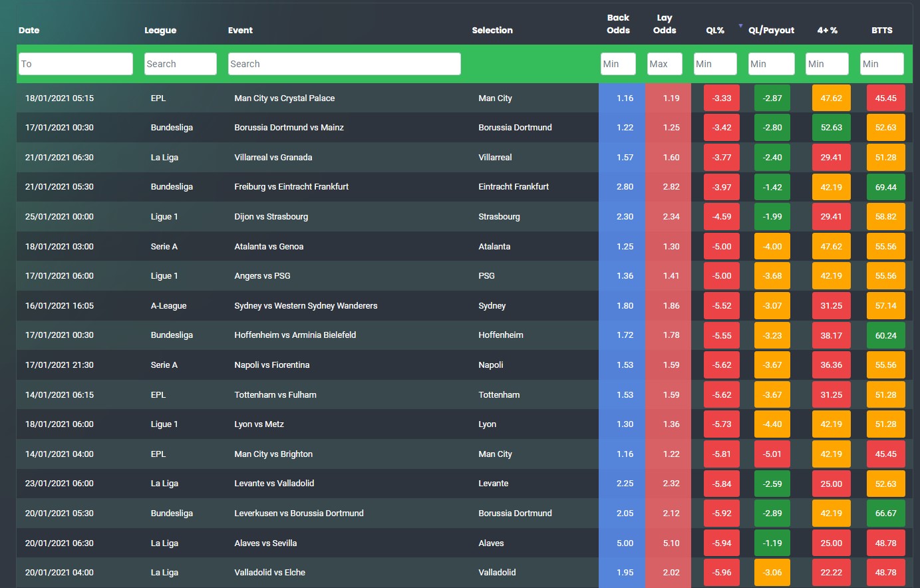Select Leverkusen vs Borussia Dortmund event
The image size is (920, 588).
click(299, 513)
